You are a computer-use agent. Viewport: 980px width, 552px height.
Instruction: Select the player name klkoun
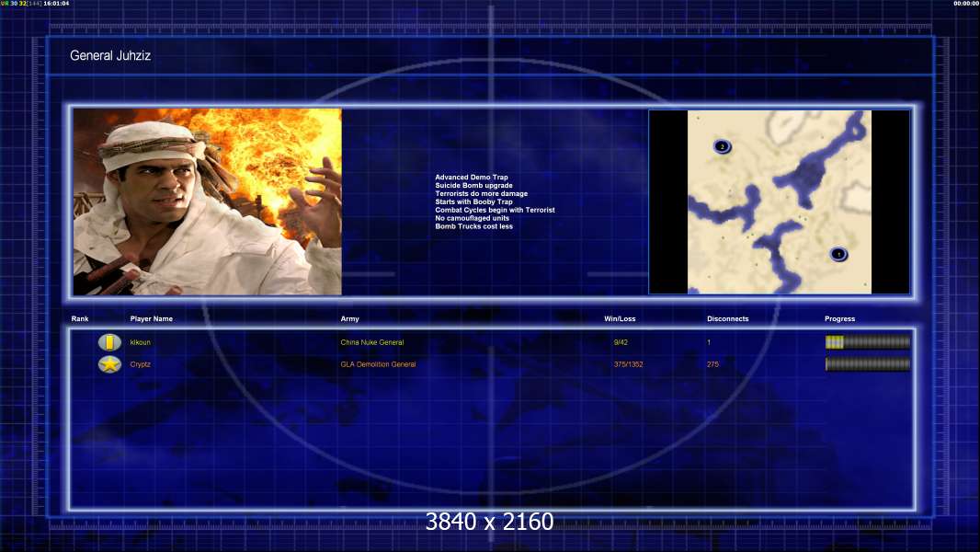tap(140, 342)
